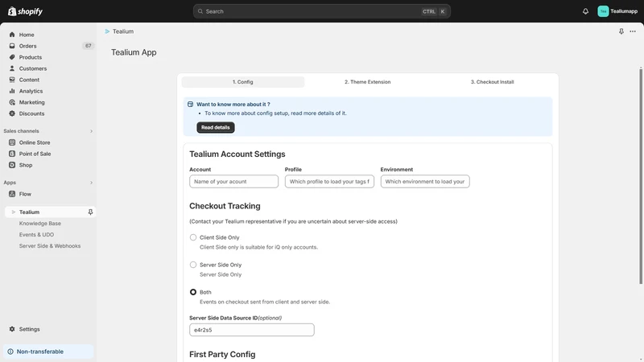644x362 pixels.
Task: Click the Customers person icon
Action: click(12, 68)
